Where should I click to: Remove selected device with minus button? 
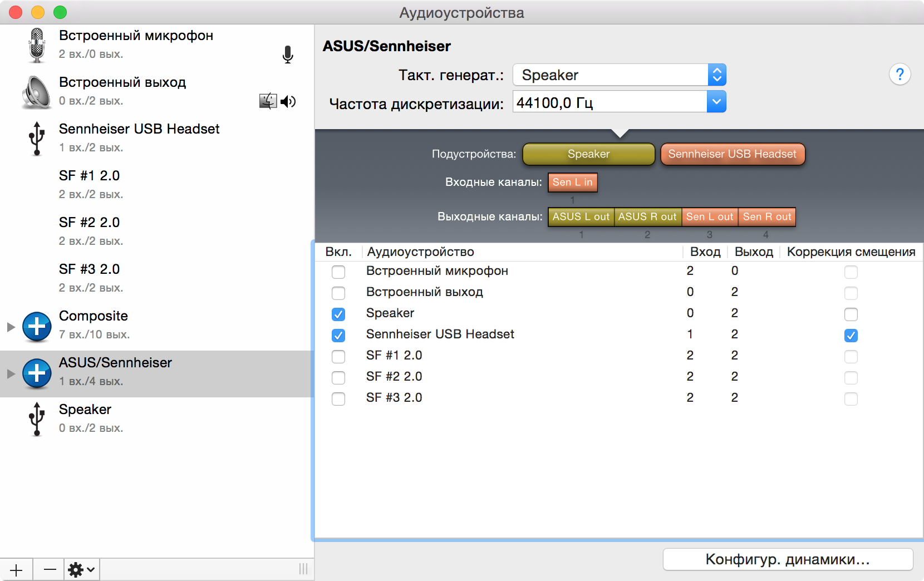[x=50, y=569]
